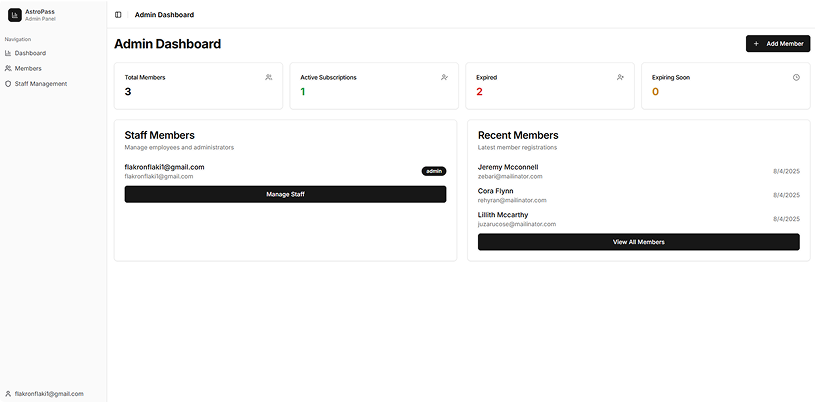Click Lillith Mccarthy in Recent Members
Screen dimensions: 815x402
pos(503,215)
